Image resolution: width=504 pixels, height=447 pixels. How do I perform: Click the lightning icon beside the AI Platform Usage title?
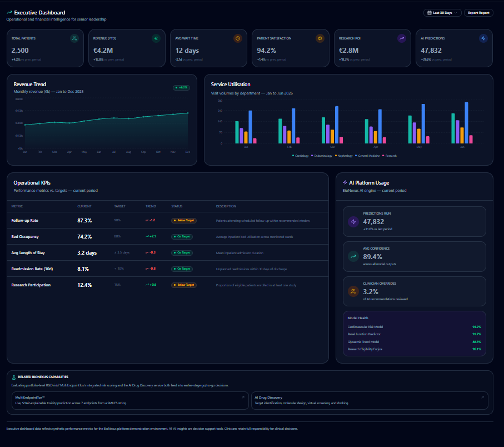click(x=345, y=183)
